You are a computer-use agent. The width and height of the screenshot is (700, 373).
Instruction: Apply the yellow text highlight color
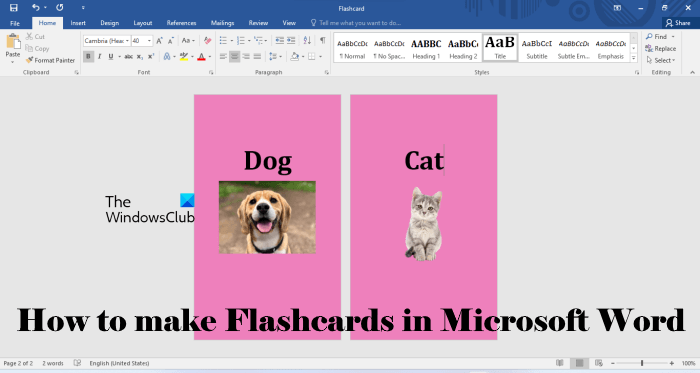[x=183, y=57]
